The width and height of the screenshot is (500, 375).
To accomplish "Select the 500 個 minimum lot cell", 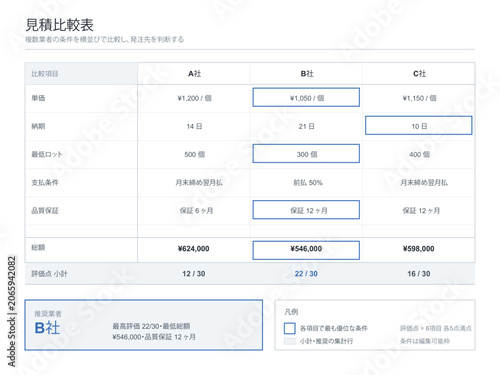I will pos(194,154).
